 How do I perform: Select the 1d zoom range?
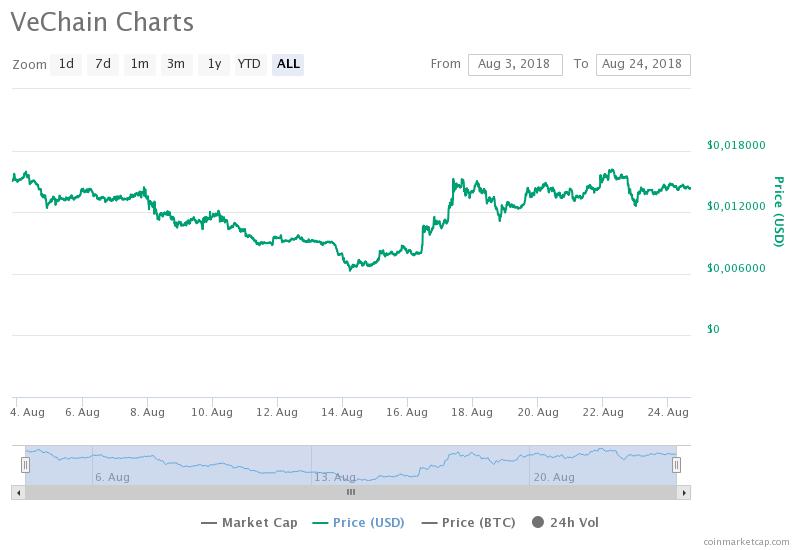click(x=66, y=64)
